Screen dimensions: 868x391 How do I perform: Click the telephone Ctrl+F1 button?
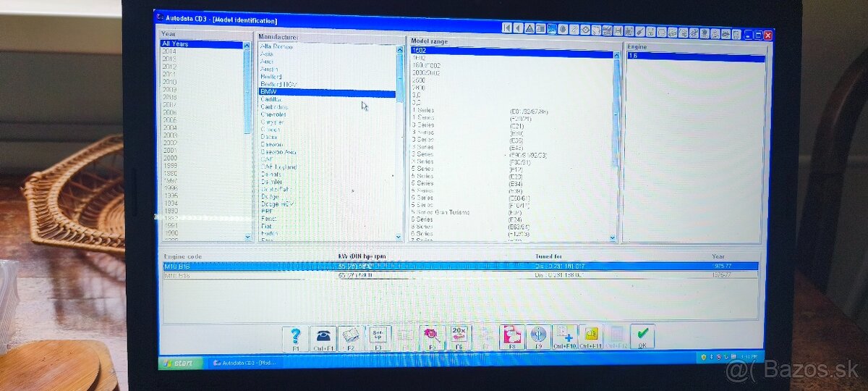323,338
